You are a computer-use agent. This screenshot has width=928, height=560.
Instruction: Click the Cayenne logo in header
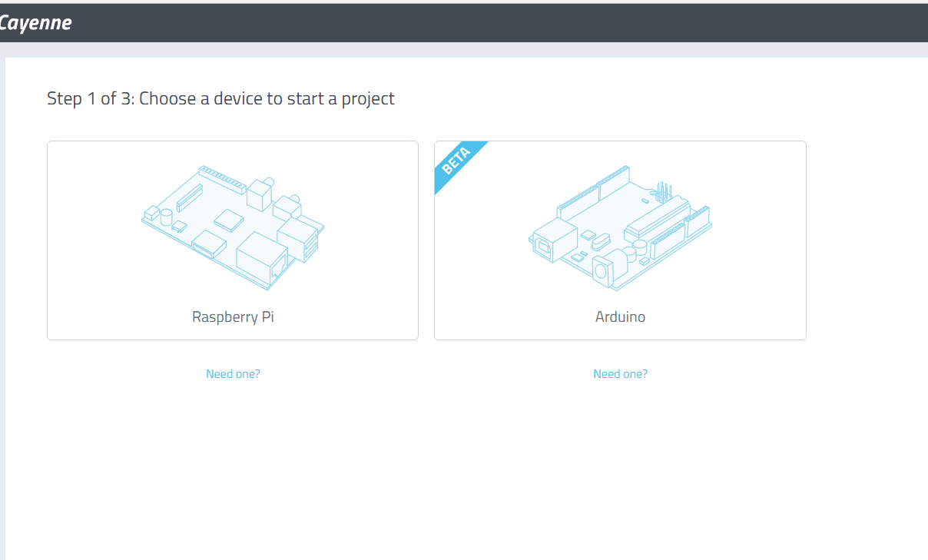pyautogui.click(x=35, y=23)
